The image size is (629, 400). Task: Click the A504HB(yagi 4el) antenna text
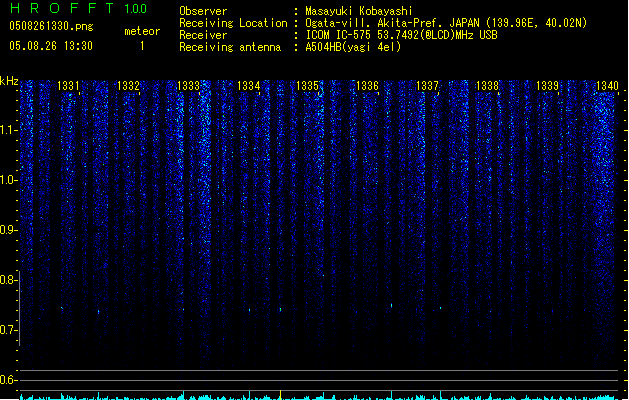[x=353, y=47]
